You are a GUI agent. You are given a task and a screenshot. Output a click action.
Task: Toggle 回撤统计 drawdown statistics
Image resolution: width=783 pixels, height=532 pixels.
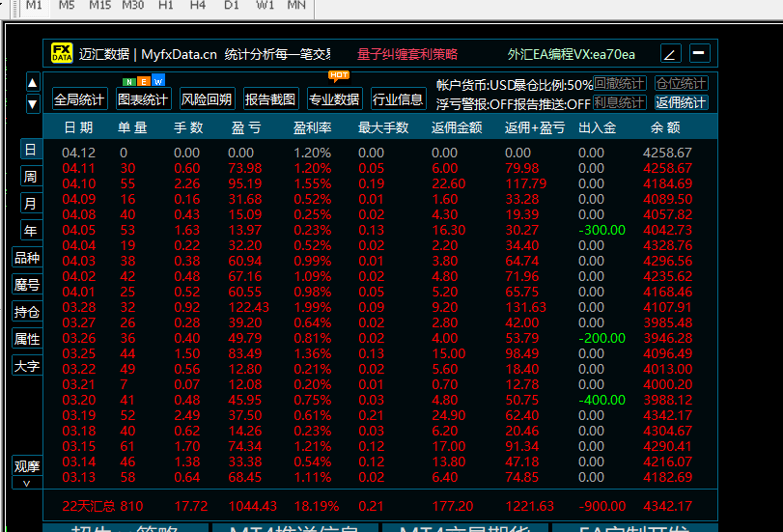click(620, 83)
